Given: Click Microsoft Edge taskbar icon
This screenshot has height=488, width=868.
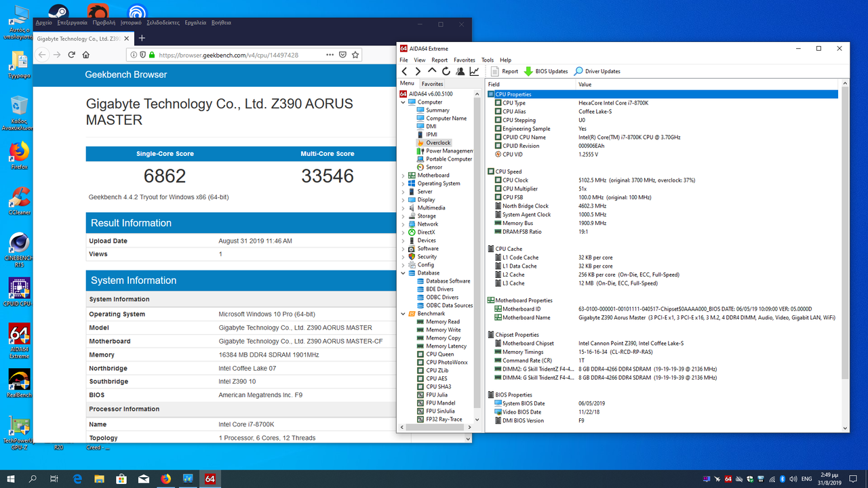Looking at the screenshot, I should [x=77, y=479].
